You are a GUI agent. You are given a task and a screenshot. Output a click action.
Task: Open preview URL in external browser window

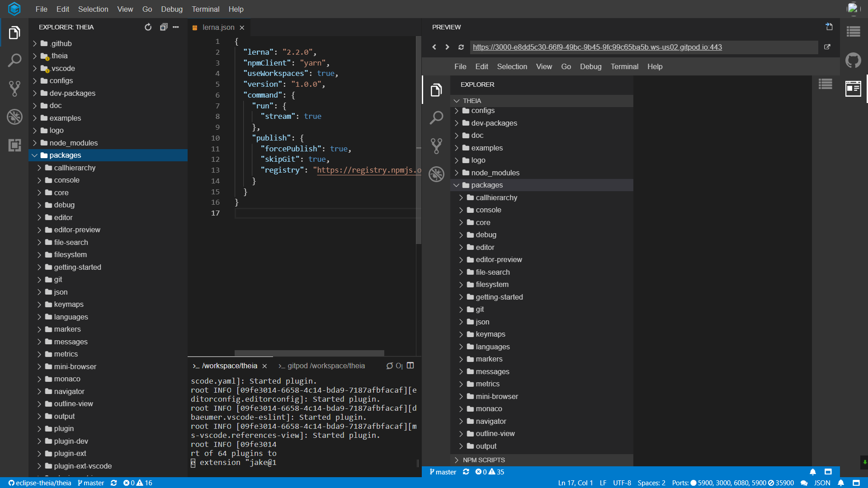[x=827, y=47]
